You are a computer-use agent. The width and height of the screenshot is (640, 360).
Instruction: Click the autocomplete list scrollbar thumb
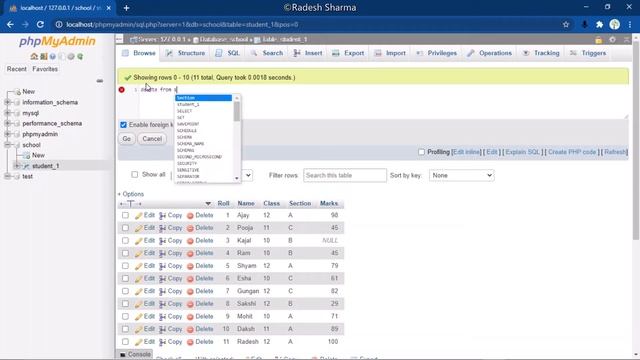point(237,111)
